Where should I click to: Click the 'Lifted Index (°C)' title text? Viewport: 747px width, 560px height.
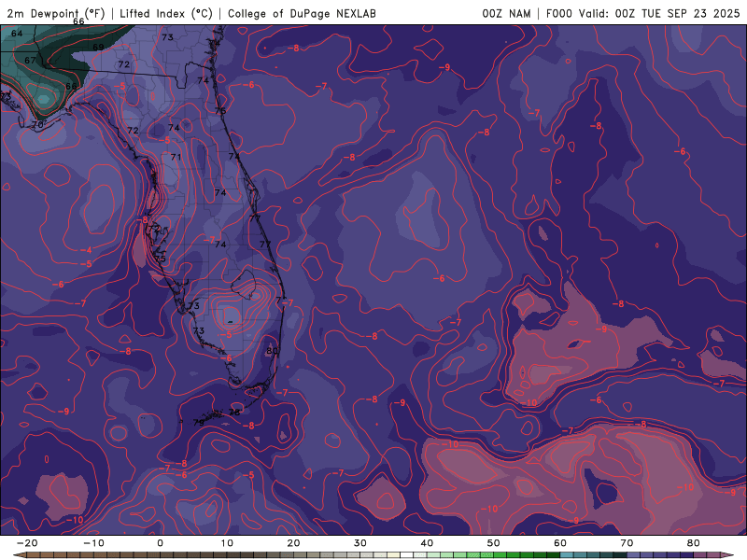166,13
